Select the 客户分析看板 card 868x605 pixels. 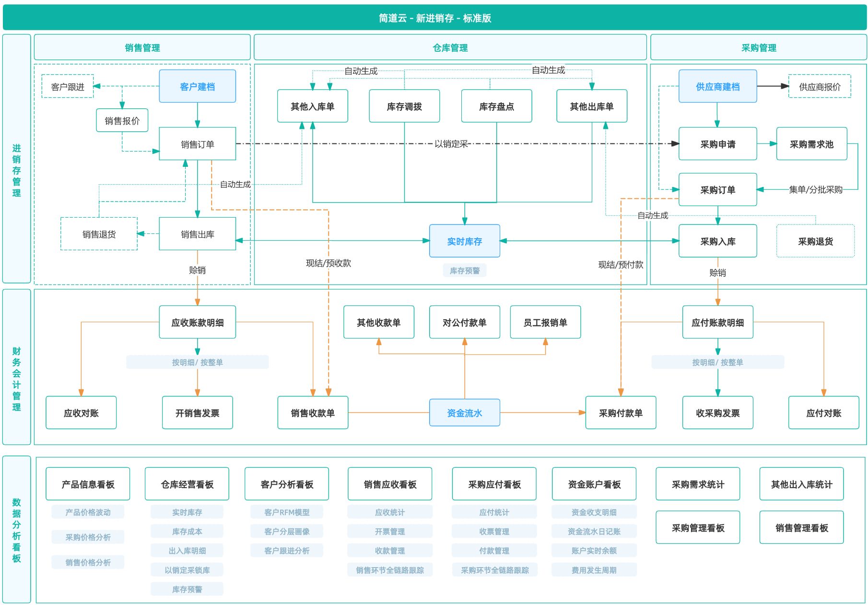(x=287, y=484)
